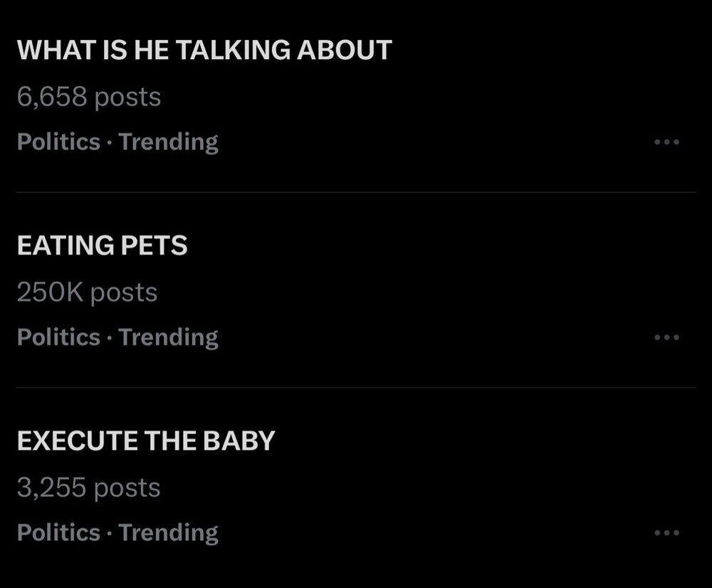Click dot separator in EXECUTE THE BABY category line
Viewport: 712px width, 588px height.
point(110,532)
